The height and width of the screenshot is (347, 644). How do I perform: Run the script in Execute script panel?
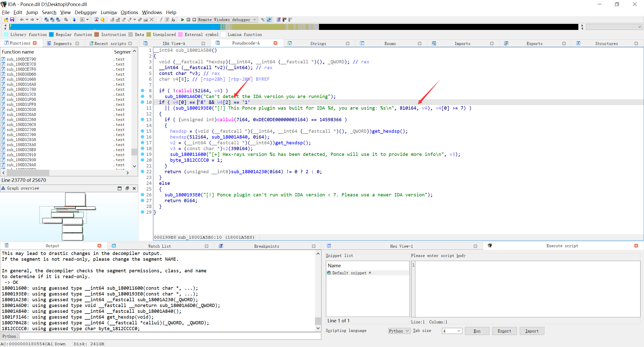(x=477, y=331)
